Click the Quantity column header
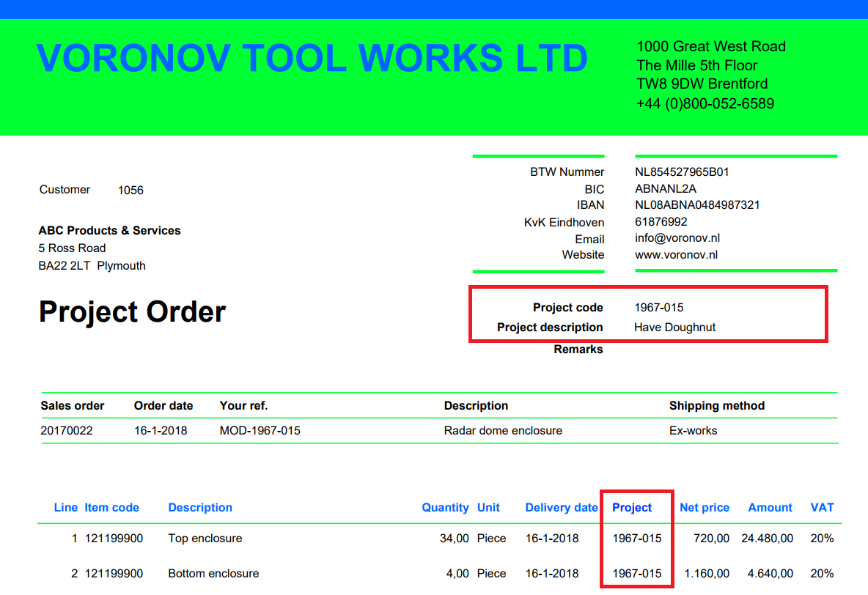This screenshot has height=595, width=868. (x=445, y=508)
